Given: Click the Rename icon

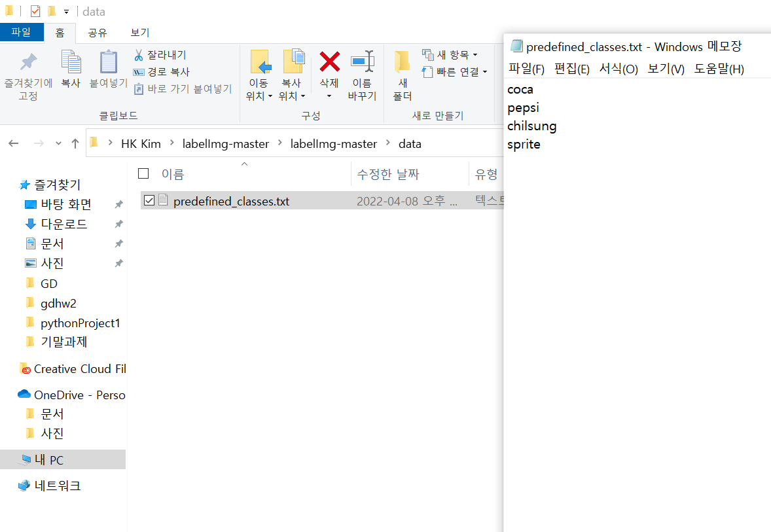Looking at the screenshot, I should pyautogui.click(x=363, y=62).
